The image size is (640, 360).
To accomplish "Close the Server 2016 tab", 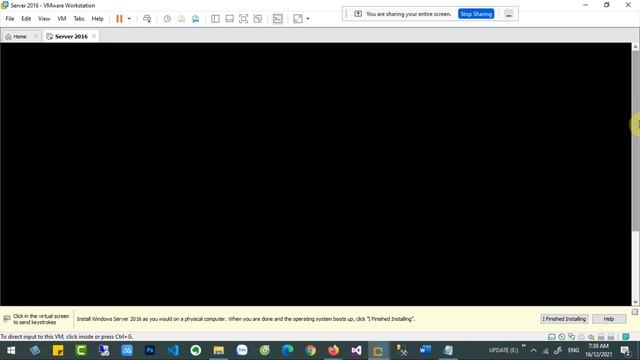I will [94, 36].
